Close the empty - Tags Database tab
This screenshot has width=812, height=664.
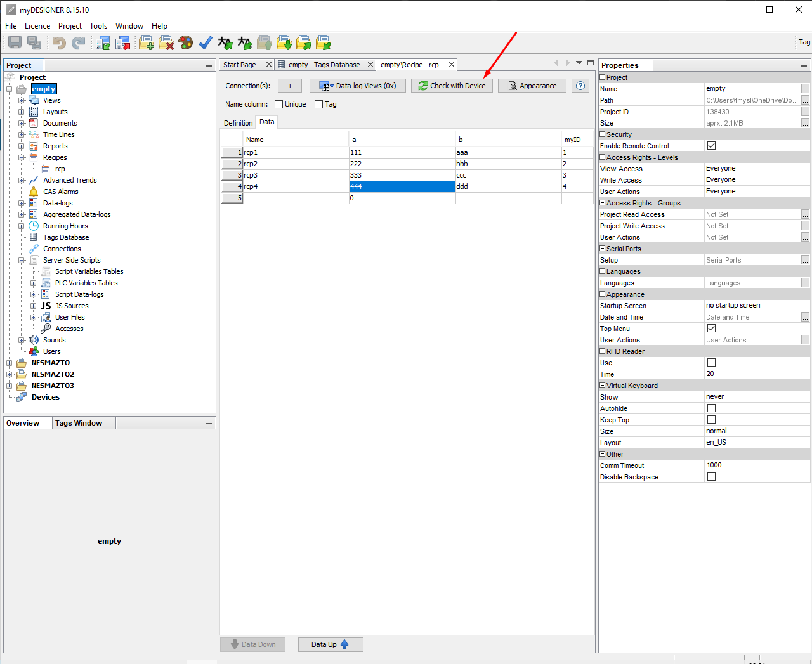(370, 65)
